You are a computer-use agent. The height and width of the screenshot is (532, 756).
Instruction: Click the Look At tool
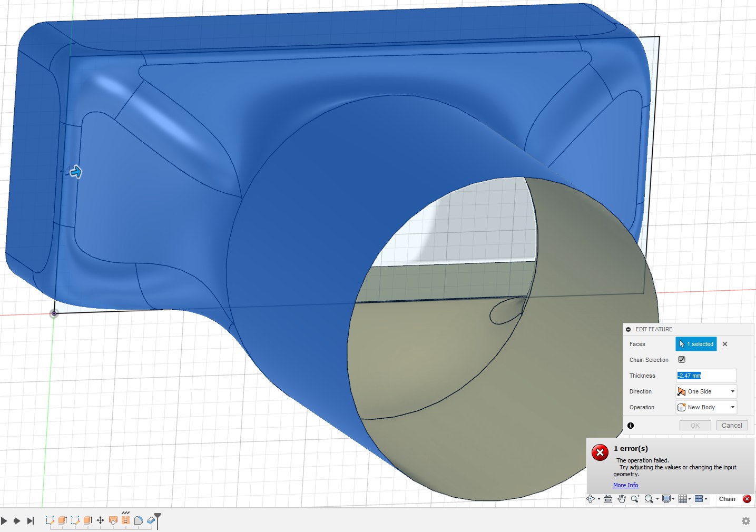click(608, 499)
